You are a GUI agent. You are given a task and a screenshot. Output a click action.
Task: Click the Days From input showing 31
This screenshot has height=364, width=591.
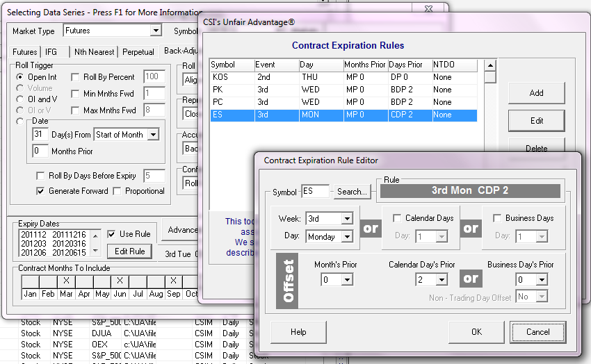40,134
